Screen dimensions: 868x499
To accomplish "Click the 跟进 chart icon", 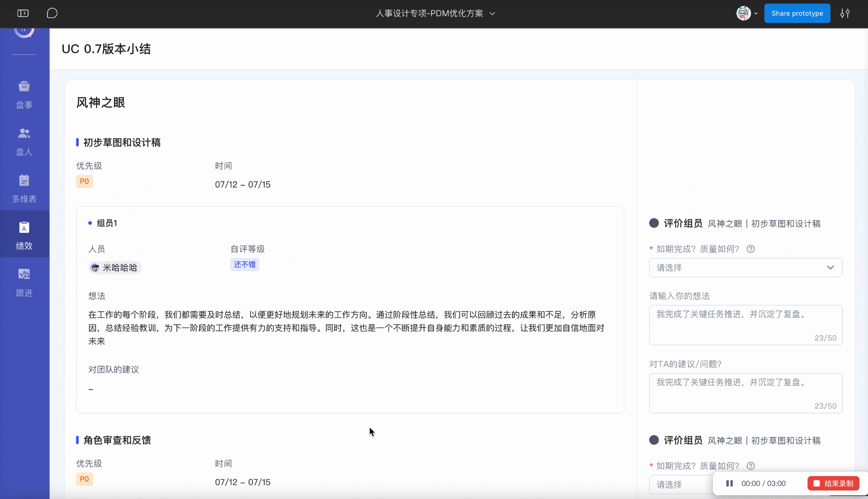I will [x=24, y=274].
